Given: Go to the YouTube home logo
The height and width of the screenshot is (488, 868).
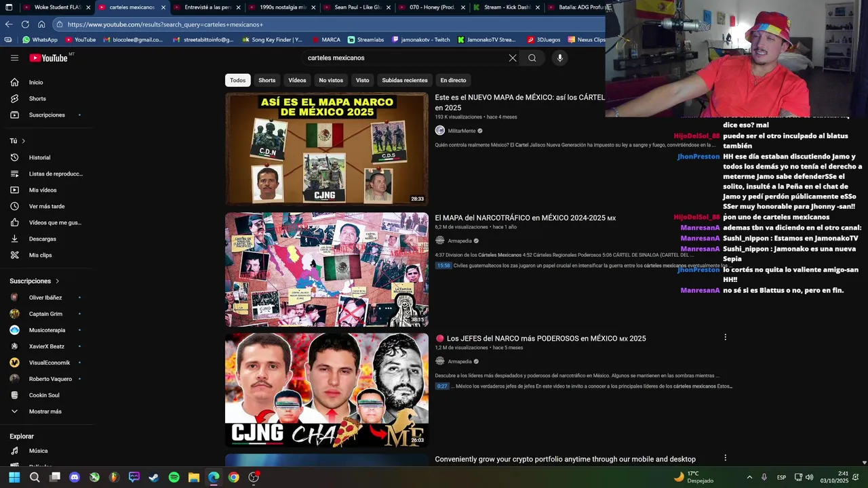Looking at the screenshot, I should click(x=48, y=58).
